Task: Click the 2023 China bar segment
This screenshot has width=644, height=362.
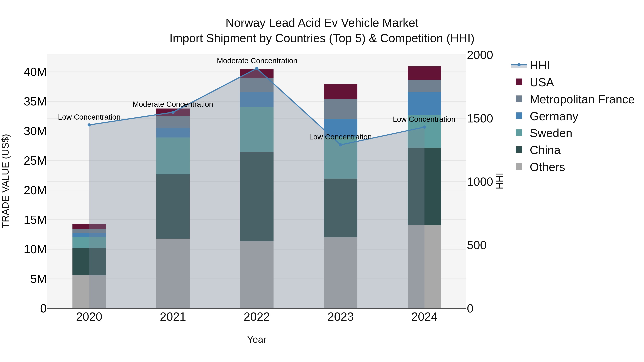Action: 340,208
